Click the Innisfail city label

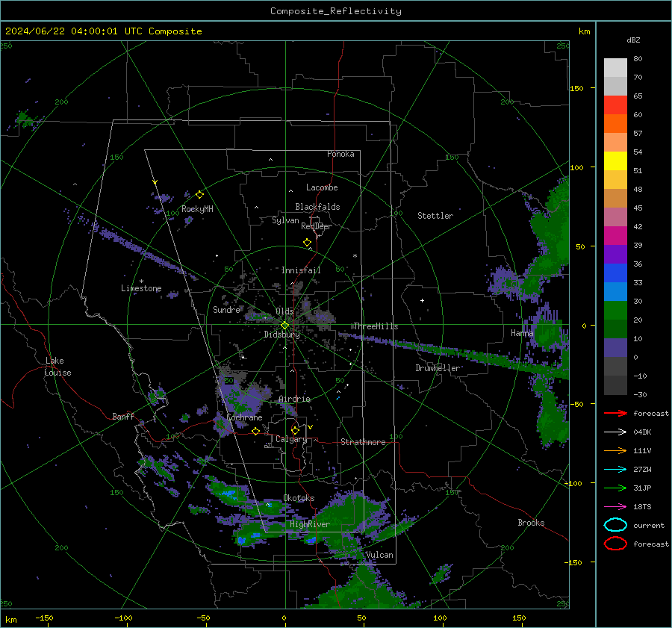(301, 270)
